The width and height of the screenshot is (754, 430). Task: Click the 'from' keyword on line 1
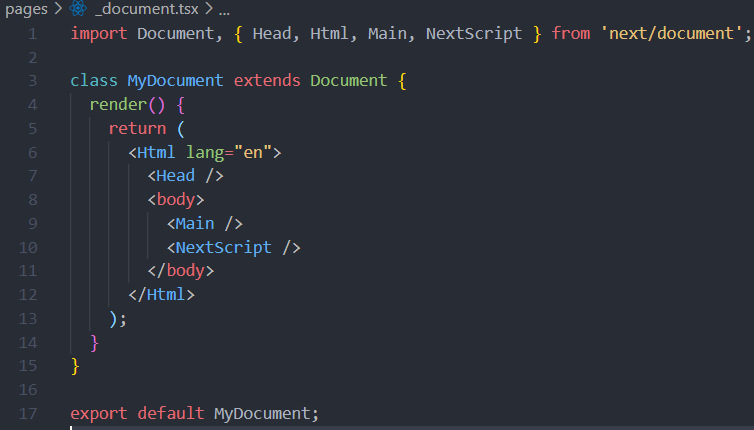pyautogui.click(x=570, y=34)
